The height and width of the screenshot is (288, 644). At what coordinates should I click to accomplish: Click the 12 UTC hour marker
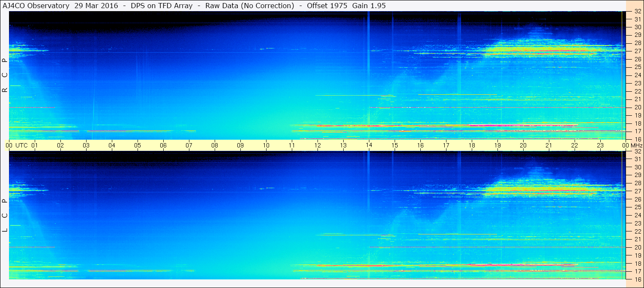coord(318,145)
